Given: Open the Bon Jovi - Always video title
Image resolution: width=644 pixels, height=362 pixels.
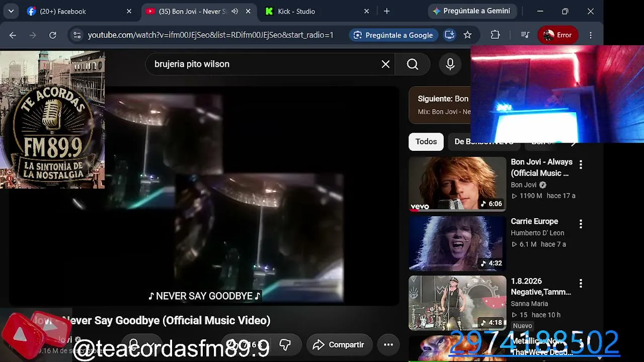Looking at the screenshot, I should coord(541,167).
